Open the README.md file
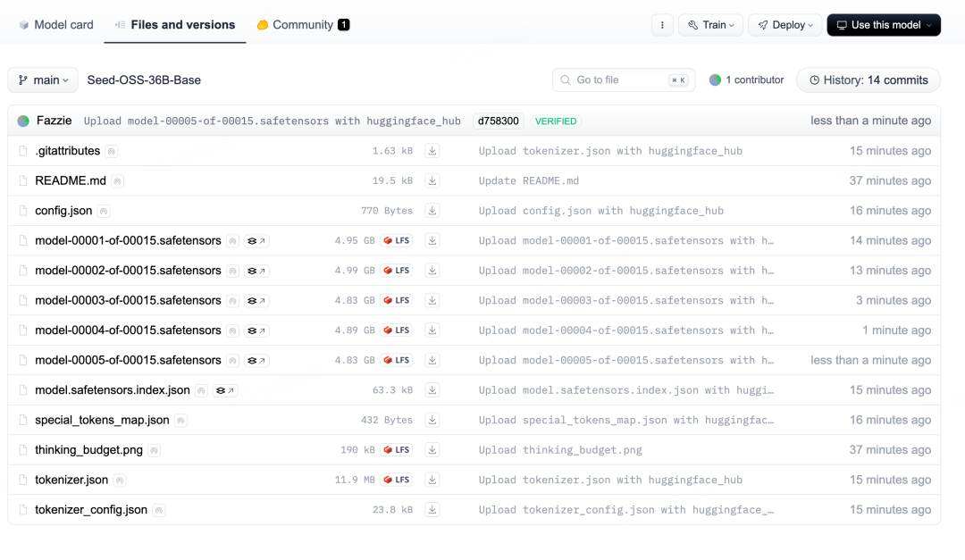This screenshot has height=560, width=965. (x=71, y=181)
